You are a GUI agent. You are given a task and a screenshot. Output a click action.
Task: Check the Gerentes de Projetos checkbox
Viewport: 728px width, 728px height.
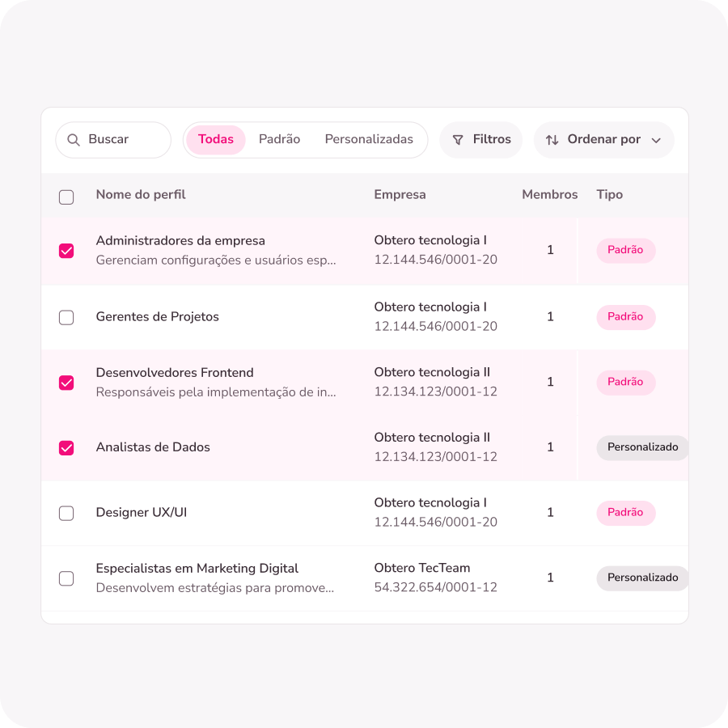tap(66, 317)
